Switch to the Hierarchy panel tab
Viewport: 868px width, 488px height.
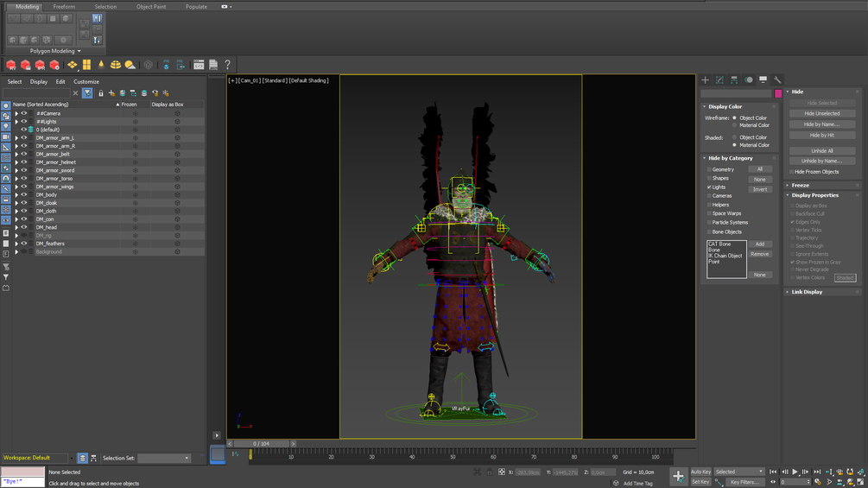tap(734, 80)
